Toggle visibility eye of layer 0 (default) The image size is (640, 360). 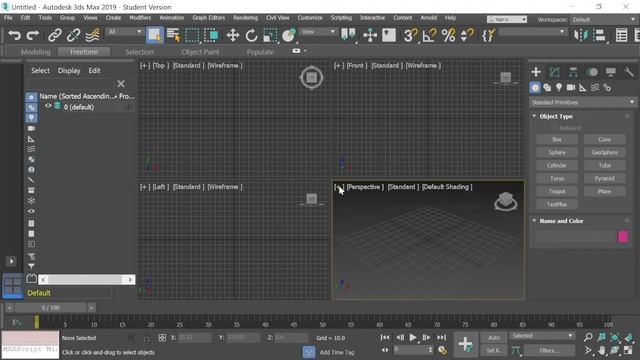[x=48, y=106]
